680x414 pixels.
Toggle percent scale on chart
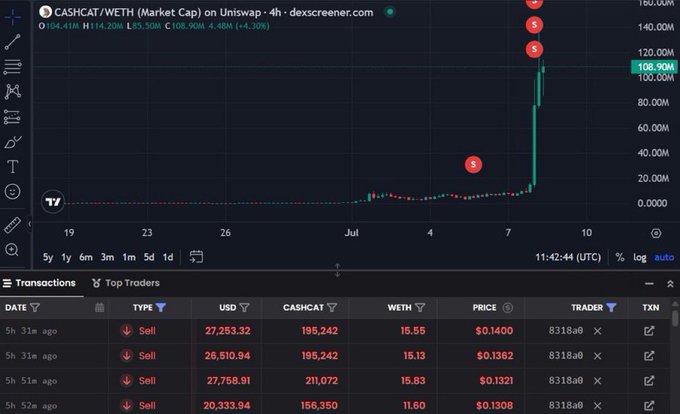click(x=620, y=257)
